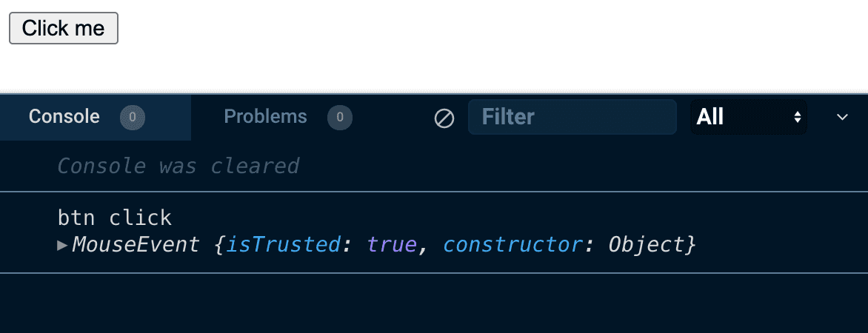868x333 pixels.
Task: Click the purple "true" value
Action: click(392, 244)
